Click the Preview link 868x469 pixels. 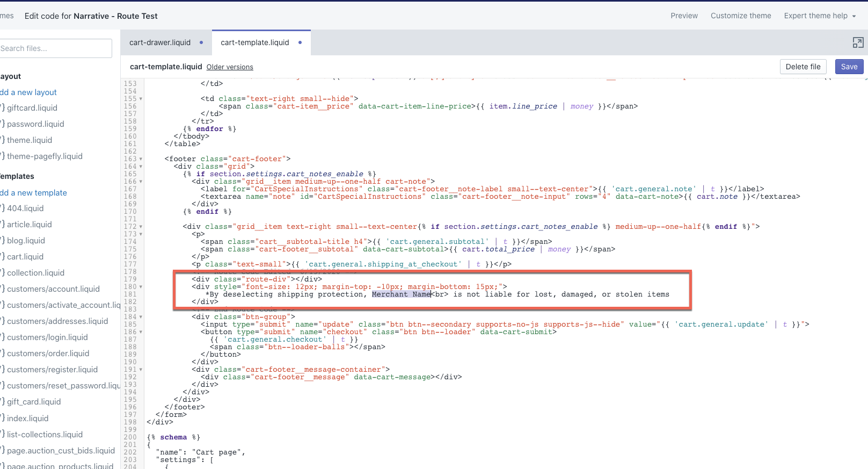[684, 16]
